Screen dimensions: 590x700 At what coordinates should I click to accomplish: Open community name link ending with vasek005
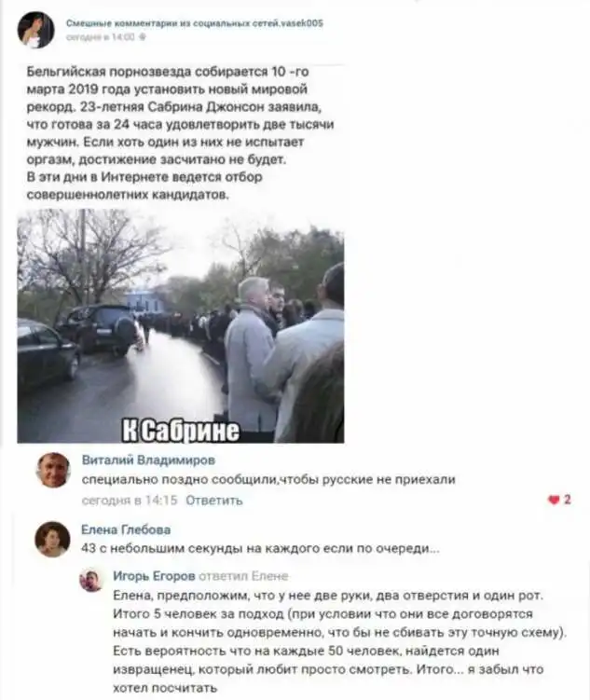point(195,23)
